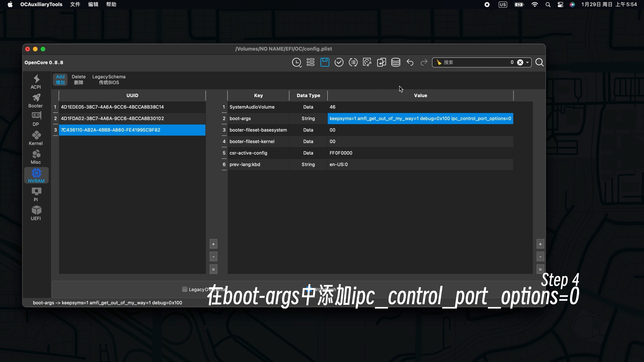This screenshot has height=362, width=644.
Task: Open the PI platform info section
Action: coord(36,194)
